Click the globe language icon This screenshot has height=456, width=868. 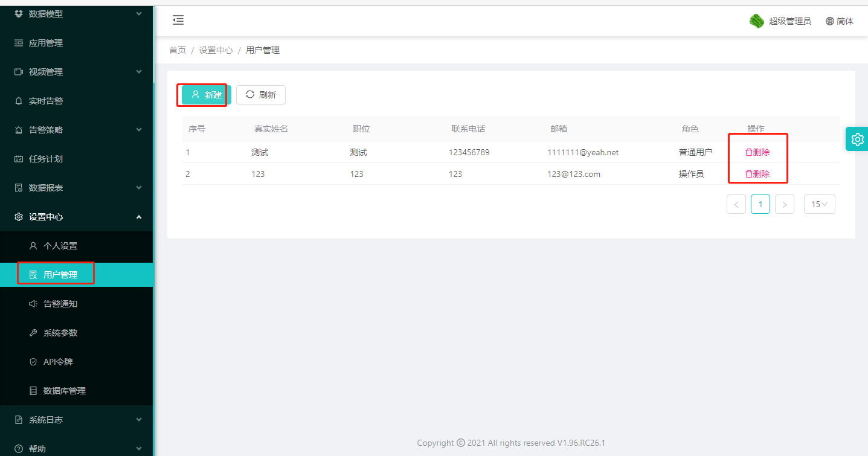point(830,21)
